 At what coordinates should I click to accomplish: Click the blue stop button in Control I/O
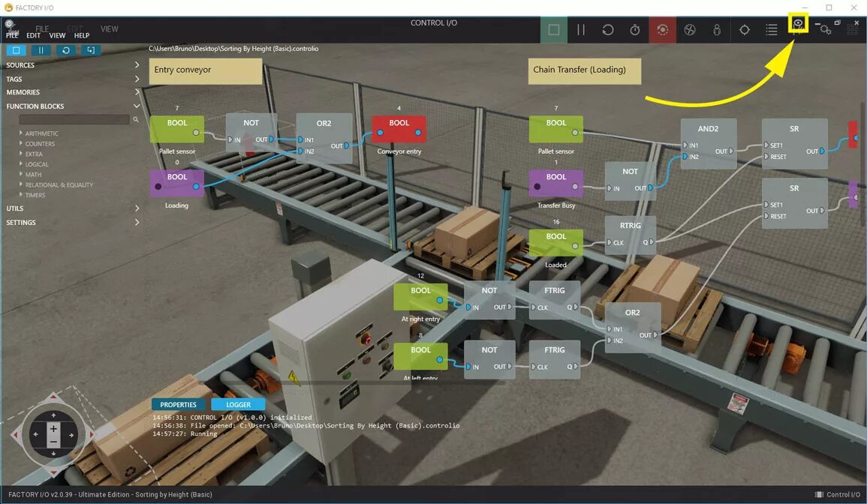pos(16,50)
